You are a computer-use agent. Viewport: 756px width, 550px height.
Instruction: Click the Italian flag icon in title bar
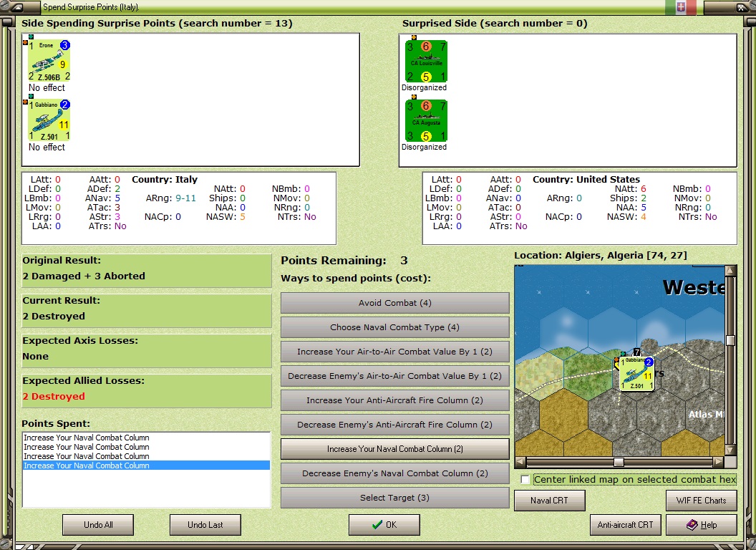680,7
